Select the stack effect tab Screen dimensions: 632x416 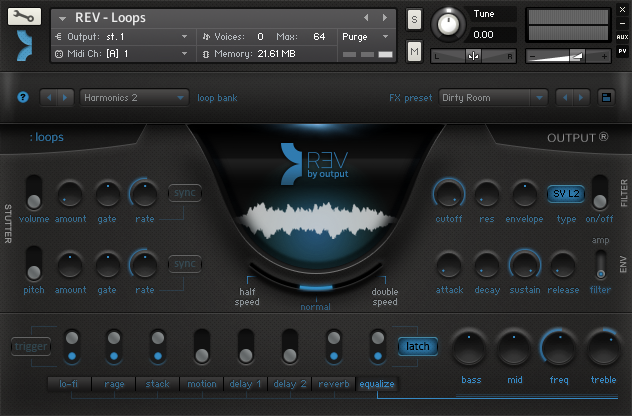158,384
